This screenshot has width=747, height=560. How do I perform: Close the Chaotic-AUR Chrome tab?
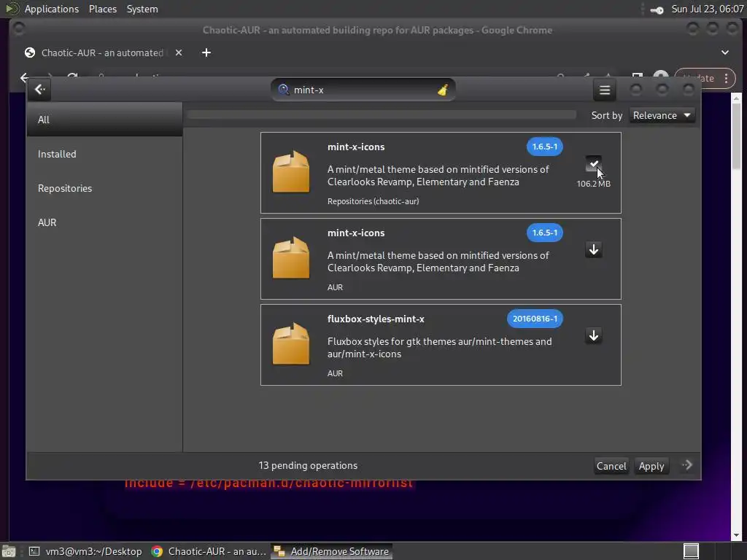[x=178, y=52]
